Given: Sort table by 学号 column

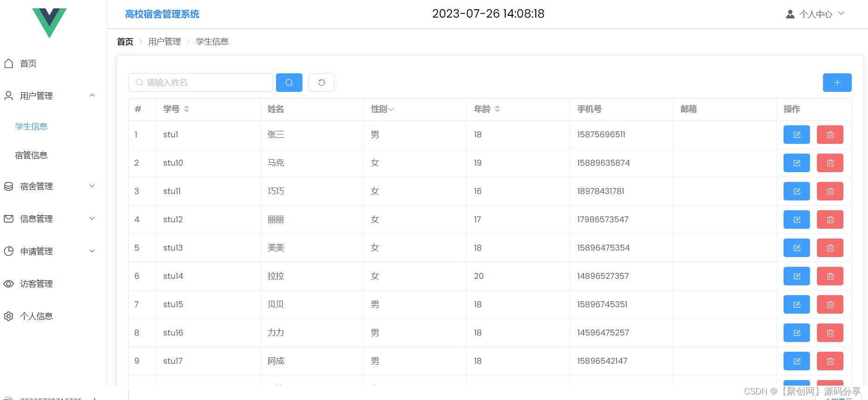Looking at the screenshot, I should [x=186, y=109].
